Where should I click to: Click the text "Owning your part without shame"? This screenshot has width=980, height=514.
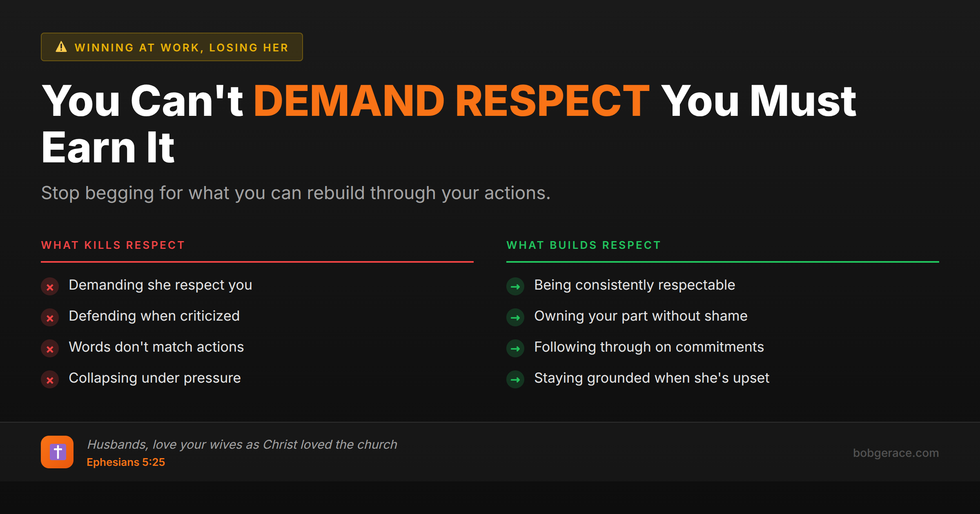point(641,316)
